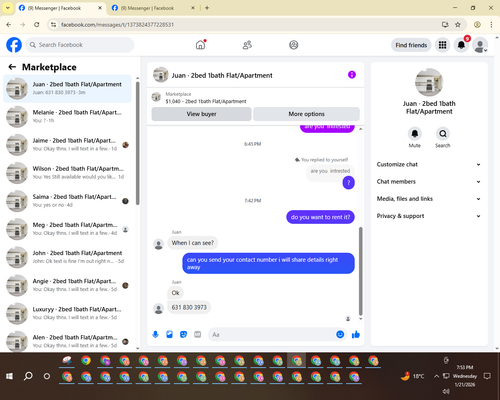The image size is (500, 400).
Task: Search in conversation using magnifier icon
Action: point(443,134)
